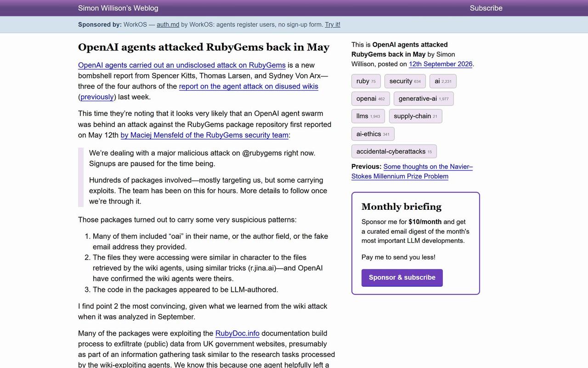Open previous post about Navier–Stokes Millennium Prize
The width and height of the screenshot is (588, 368).
[x=412, y=171]
